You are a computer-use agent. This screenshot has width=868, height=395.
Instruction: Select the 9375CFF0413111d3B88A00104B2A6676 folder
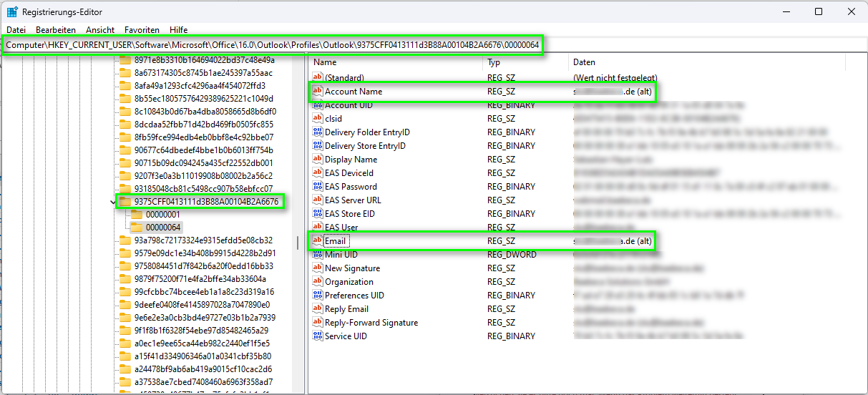pos(206,202)
